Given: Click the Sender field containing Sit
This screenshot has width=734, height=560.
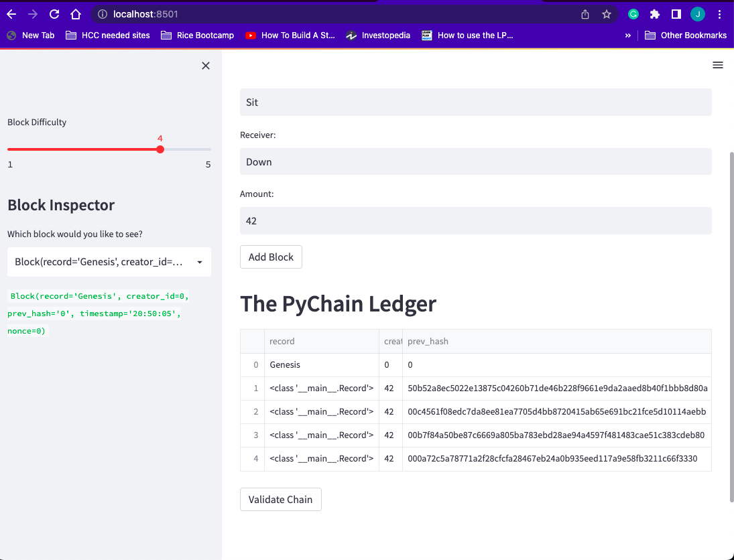Looking at the screenshot, I should point(476,102).
